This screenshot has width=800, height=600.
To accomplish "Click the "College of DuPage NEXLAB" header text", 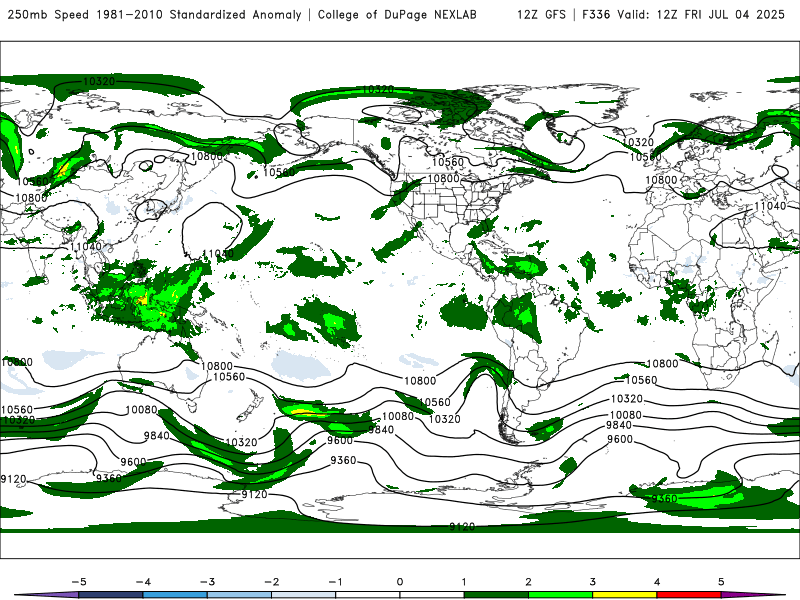I will [397, 14].
